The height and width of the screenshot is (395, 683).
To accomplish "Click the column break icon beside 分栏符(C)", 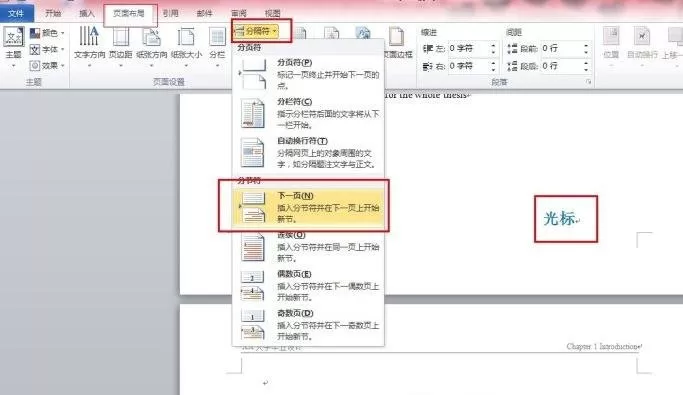I will click(253, 113).
